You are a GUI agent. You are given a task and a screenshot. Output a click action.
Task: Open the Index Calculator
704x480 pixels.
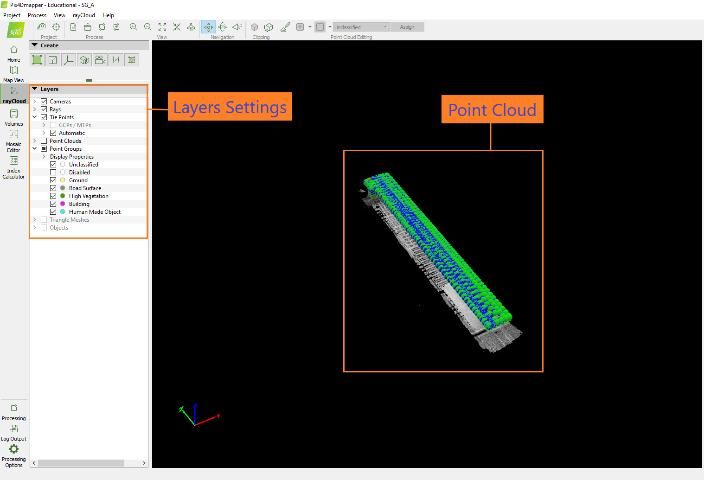pyautogui.click(x=14, y=164)
